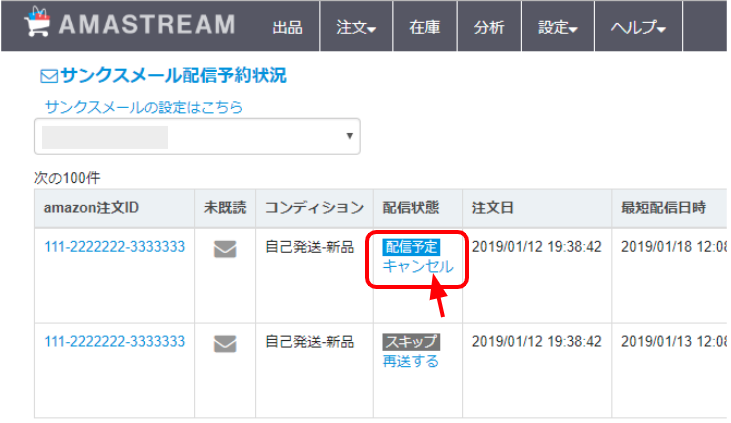
Task: Click the mail icon in 配信予定 row
Action: (225, 249)
